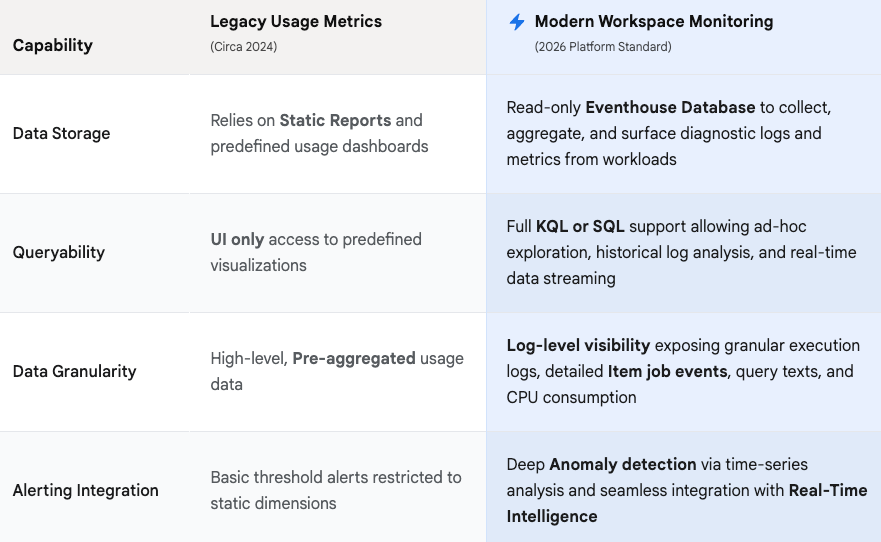This screenshot has height=542, width=881.
Task: Click the bold Item job events text
Action: (667, 371)
